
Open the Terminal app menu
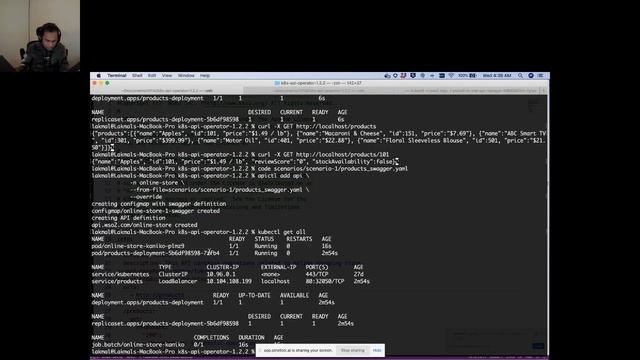pyautogui.click(x=117, y=76)
